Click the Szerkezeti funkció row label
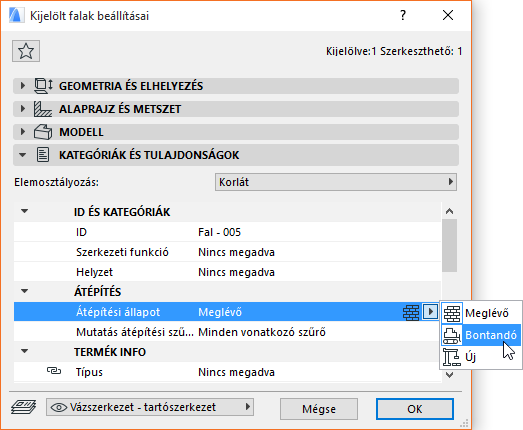The image size is (523, 430). coord(122,252)
